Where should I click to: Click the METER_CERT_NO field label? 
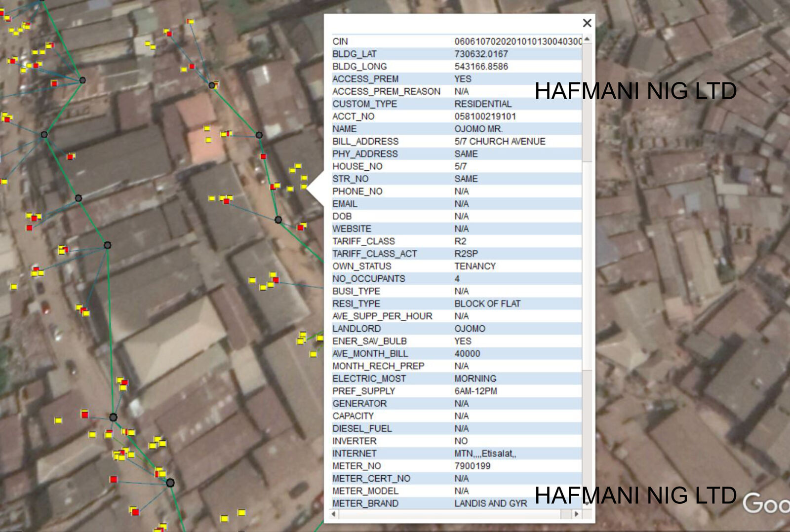point(371,479)
